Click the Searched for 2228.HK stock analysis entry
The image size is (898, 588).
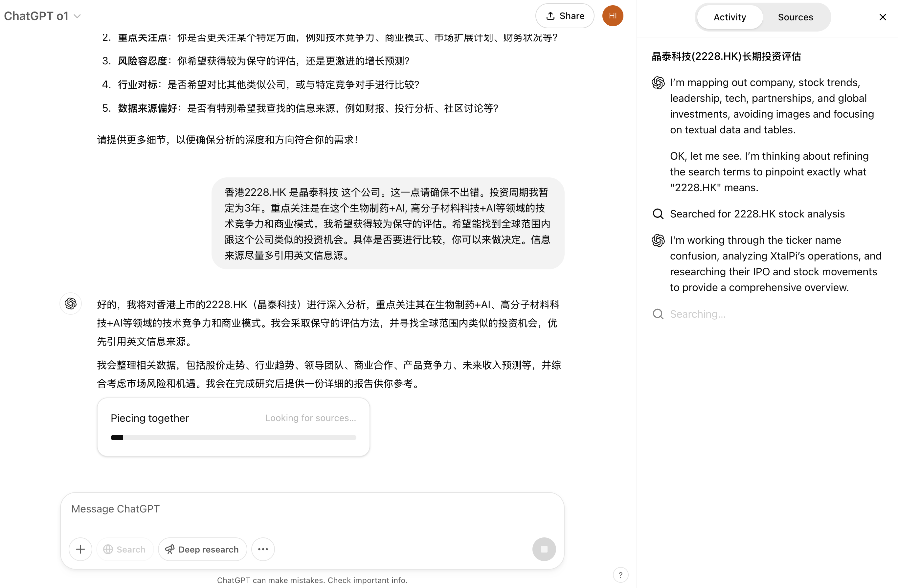point(749,214)
